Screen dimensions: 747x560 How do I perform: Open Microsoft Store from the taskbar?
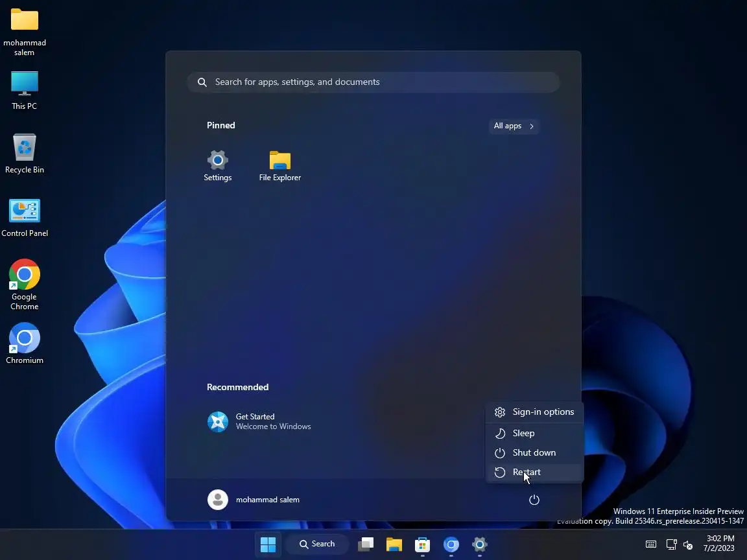click(423, 544)
